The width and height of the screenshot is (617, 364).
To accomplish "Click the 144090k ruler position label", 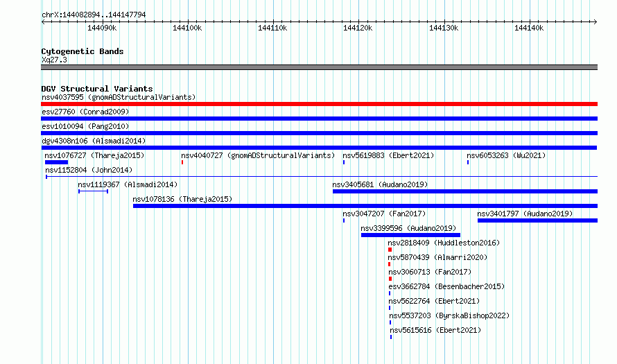I will tap(102, 28).
